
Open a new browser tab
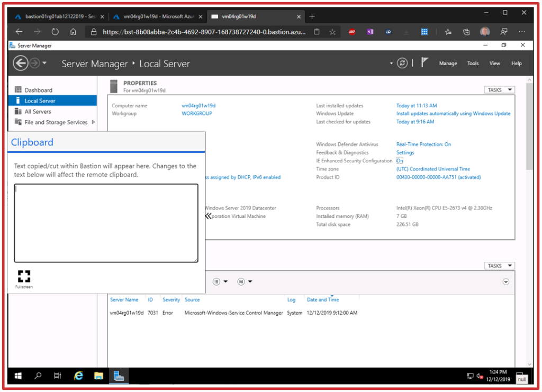312,16
